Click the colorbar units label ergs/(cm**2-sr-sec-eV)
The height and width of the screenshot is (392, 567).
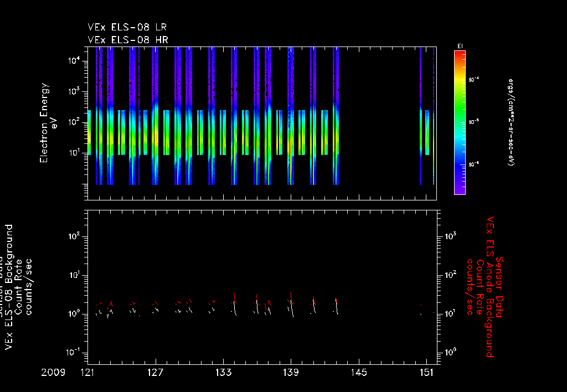511,122
